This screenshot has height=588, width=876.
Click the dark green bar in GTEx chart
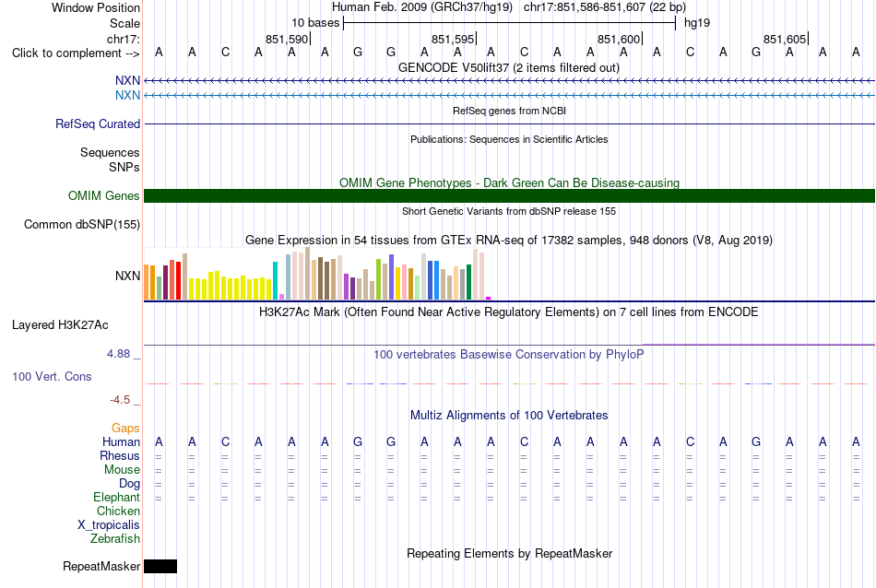coord(469,282)
